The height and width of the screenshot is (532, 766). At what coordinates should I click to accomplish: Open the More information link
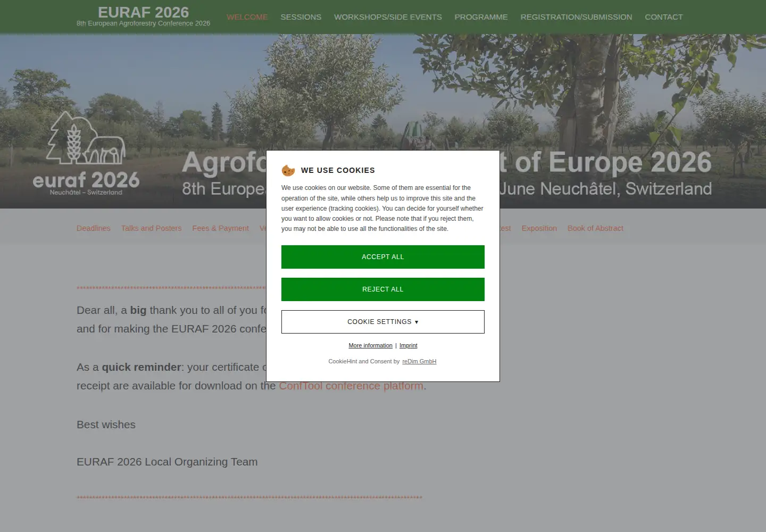click(x=370, y=346)
